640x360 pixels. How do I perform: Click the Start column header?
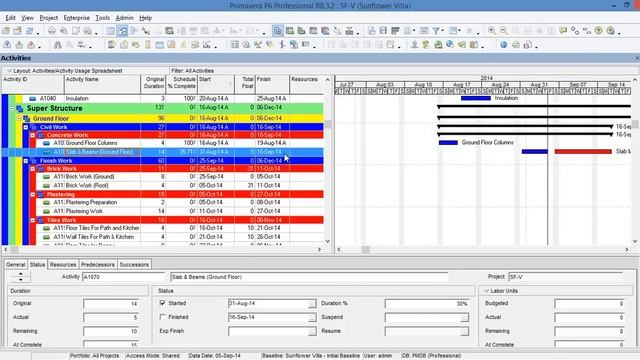216,84
